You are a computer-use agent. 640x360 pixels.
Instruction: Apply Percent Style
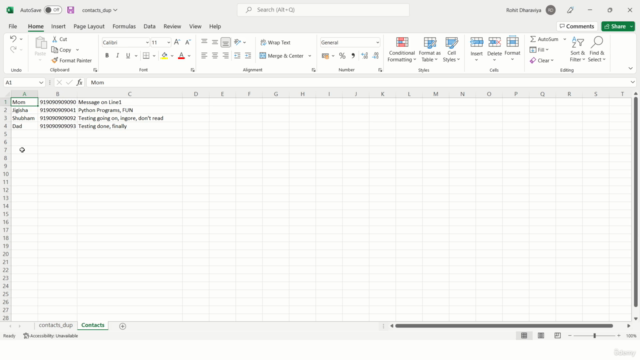coord(342,56)
